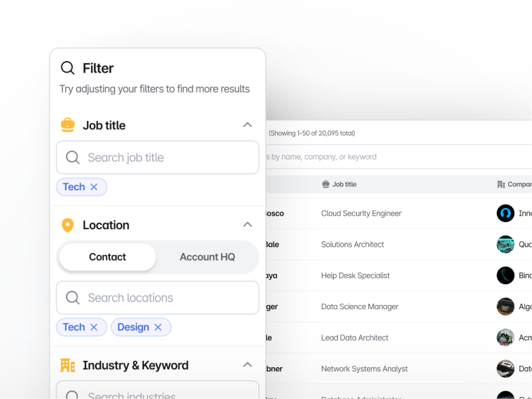Click the Filter magnifier icon
This screenshot has height=399, width=532.
point(67,68)
